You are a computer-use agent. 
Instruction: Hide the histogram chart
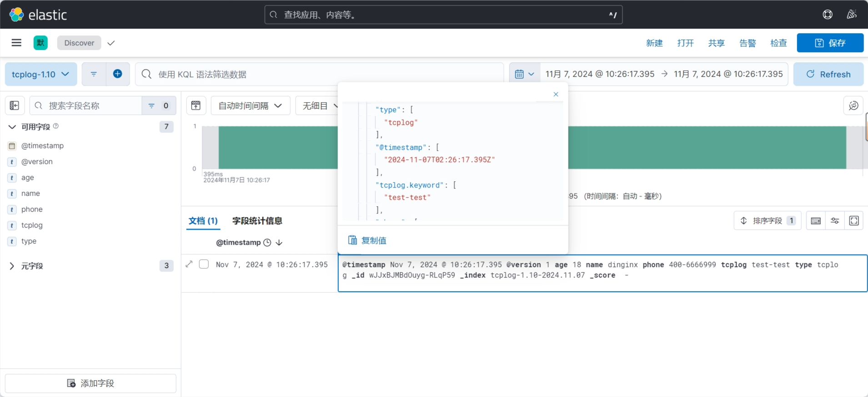(x=196, y=105)
